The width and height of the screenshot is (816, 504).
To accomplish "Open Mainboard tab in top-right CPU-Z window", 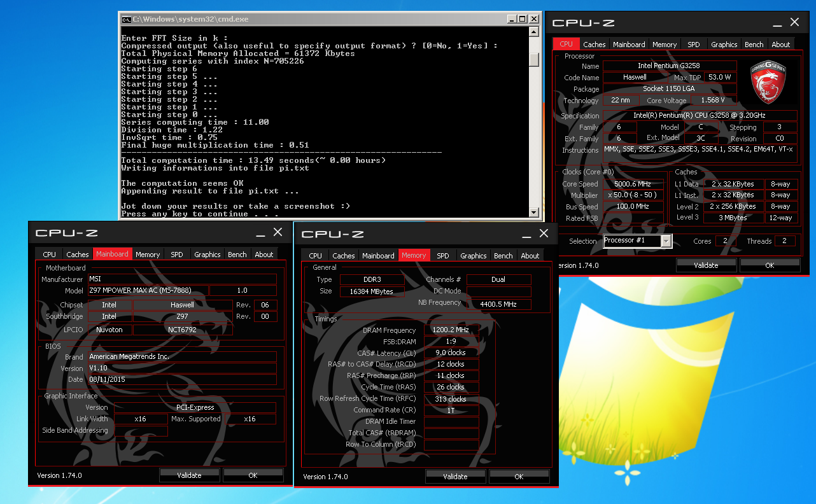I will (x=629, y=45).
